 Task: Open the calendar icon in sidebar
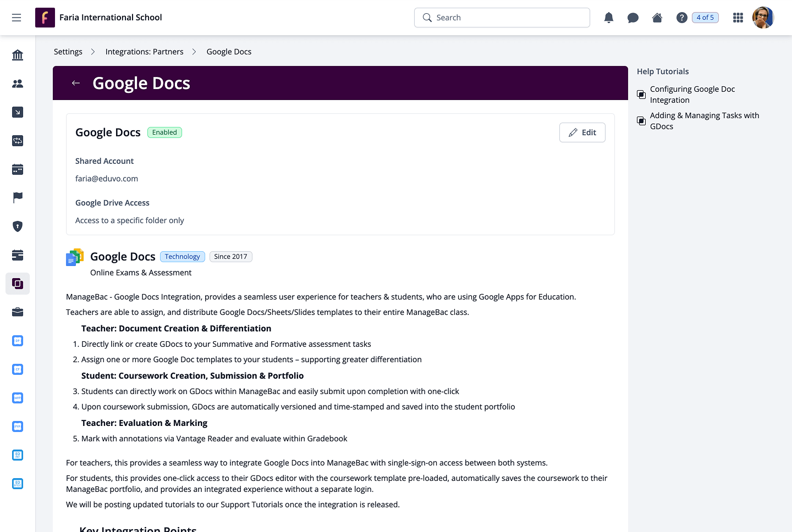point(18,169)
